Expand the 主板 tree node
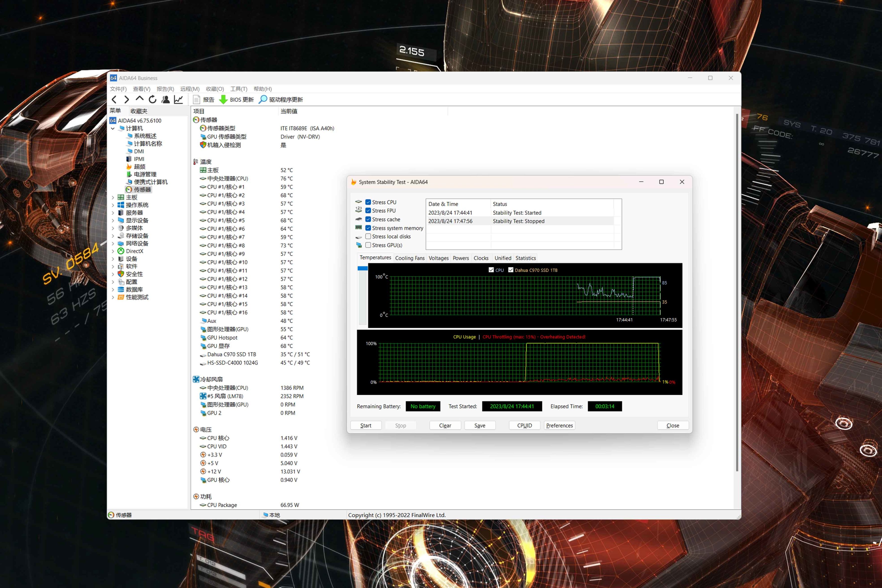This screenshot has height=588, width=882. click(113, 197)
